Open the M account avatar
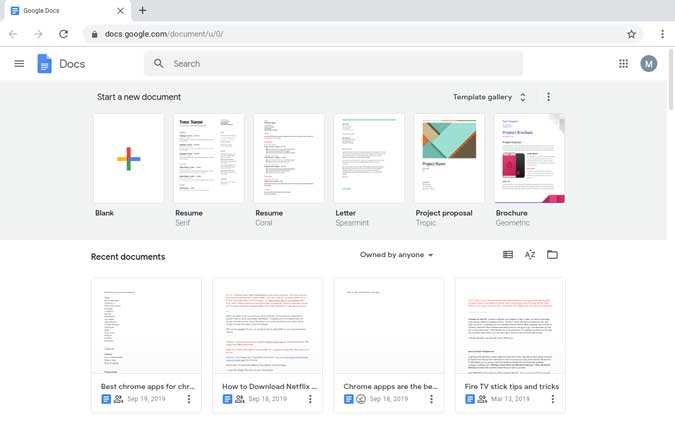The width and height of the screenshot is (675, 422). pyautogui.click(x=648, y=64)
